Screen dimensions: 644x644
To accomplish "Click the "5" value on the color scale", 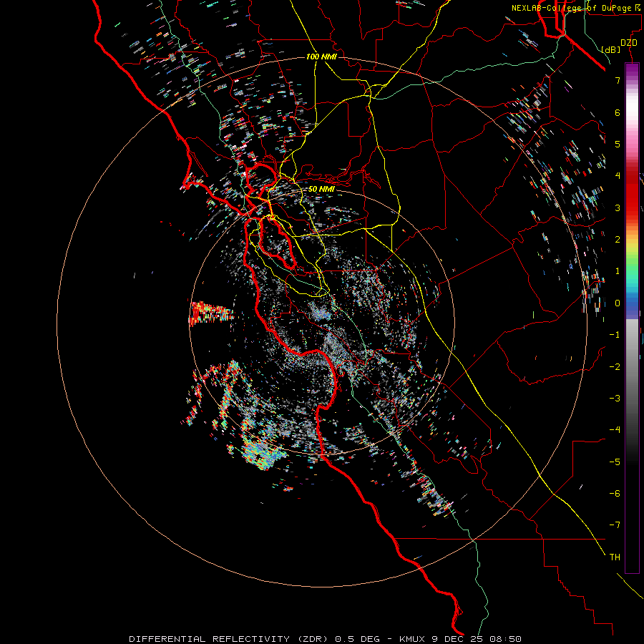I will [x=618, y=144].
